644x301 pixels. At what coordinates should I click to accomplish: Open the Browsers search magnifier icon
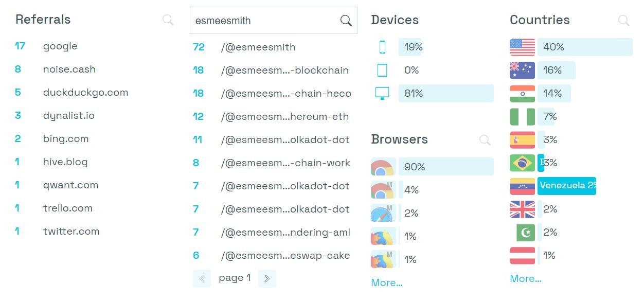coord(485,140)
